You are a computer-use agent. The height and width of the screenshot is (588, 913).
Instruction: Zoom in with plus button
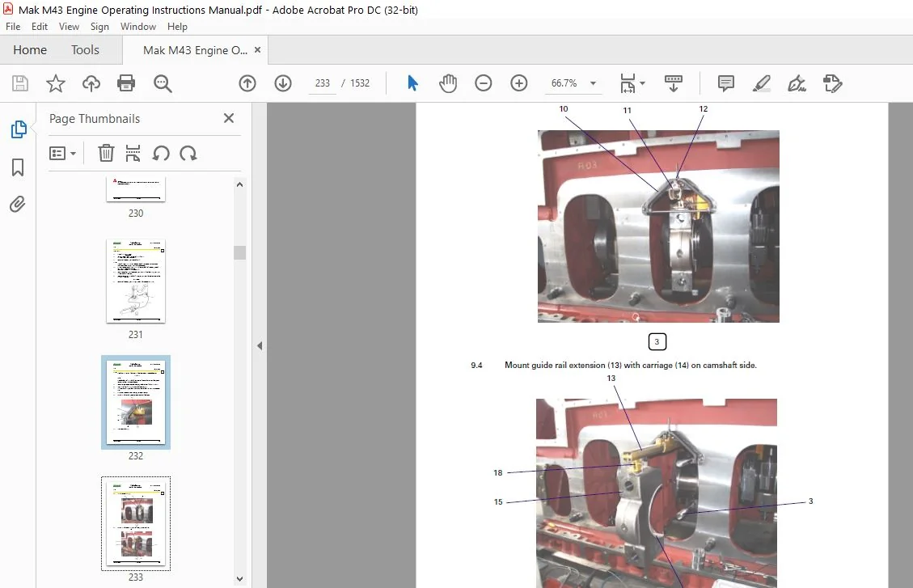[x=519, y=83]
